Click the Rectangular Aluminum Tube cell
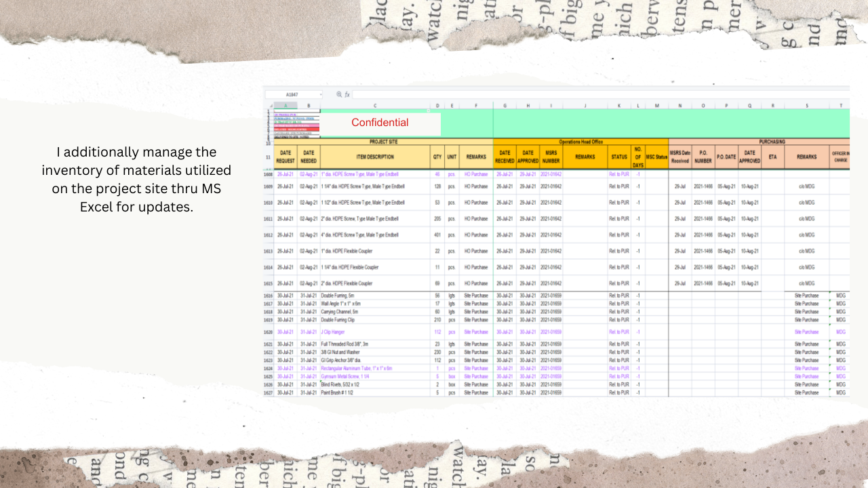 [x=375, y=369]
